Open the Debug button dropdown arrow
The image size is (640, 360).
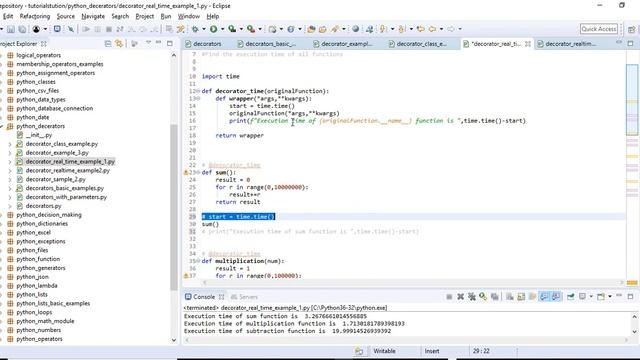click(x=204, y=29)
